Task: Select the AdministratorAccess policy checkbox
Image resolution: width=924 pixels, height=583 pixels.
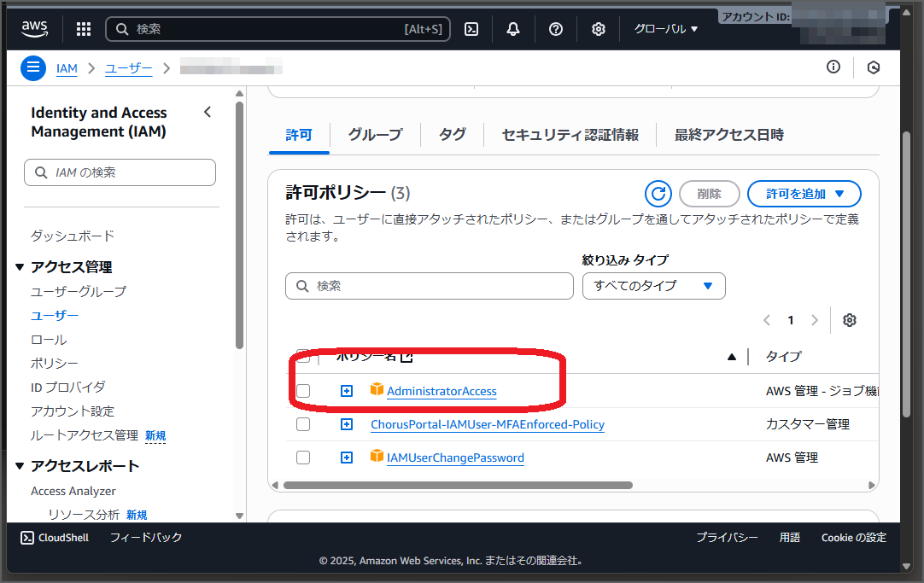Action: point(303,391)
